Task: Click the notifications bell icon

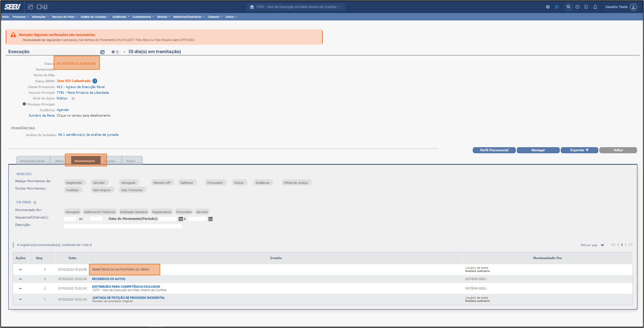Action: coord(595,7)
